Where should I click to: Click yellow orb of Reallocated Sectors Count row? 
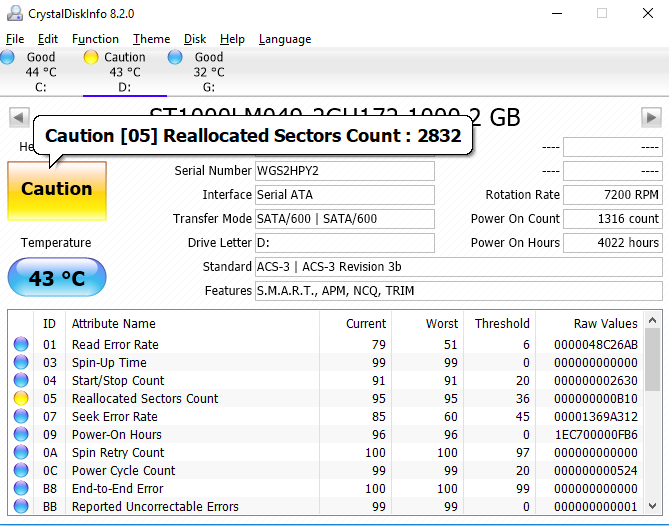[21, 398]
